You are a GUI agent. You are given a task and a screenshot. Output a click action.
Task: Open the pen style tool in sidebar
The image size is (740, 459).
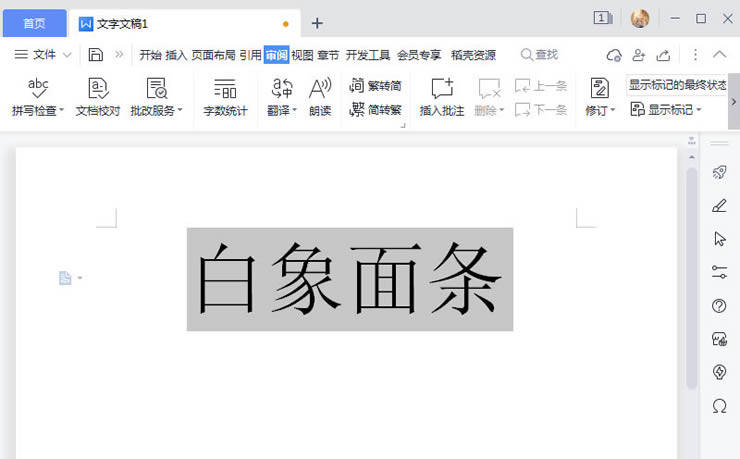(x=719, y=206)
